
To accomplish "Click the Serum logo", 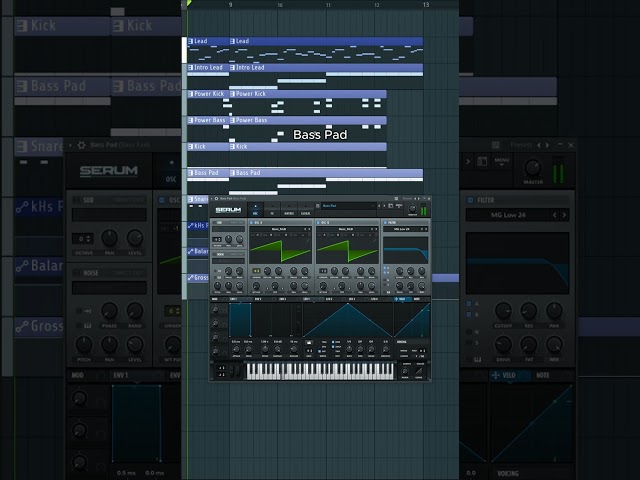I will (229, 210).
